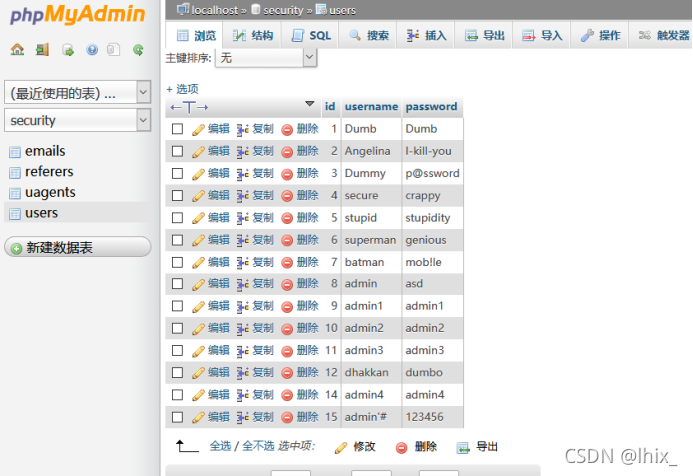This screenshot has height=476, width=693.
Task: Click the red delete icon for superman row
Action: point(287,240)
